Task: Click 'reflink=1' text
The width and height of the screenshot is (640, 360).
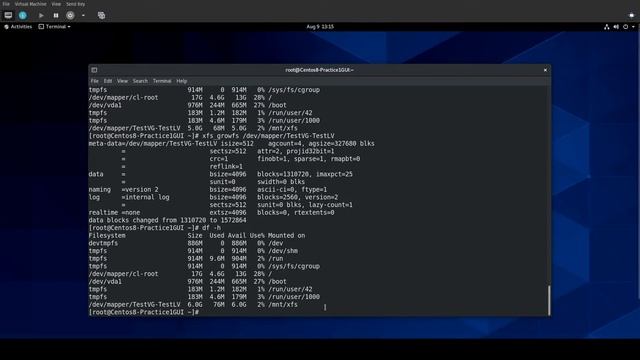Action: coord(226,167)
